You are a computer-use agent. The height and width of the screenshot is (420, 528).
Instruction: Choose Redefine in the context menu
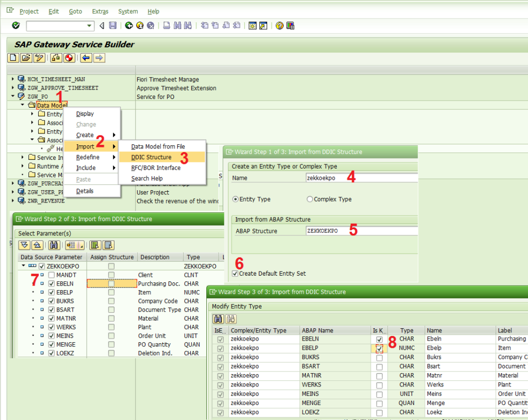coord(91,157)
